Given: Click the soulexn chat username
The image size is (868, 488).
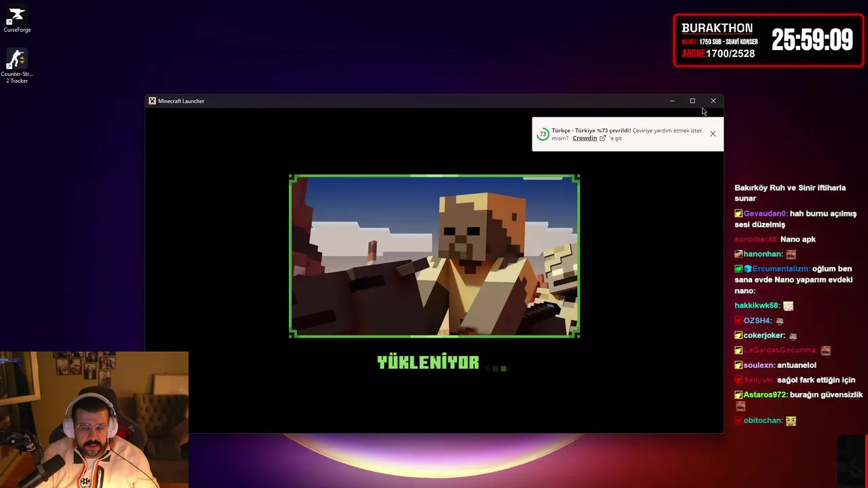Looking at the screenshot, I should [759, 365].
